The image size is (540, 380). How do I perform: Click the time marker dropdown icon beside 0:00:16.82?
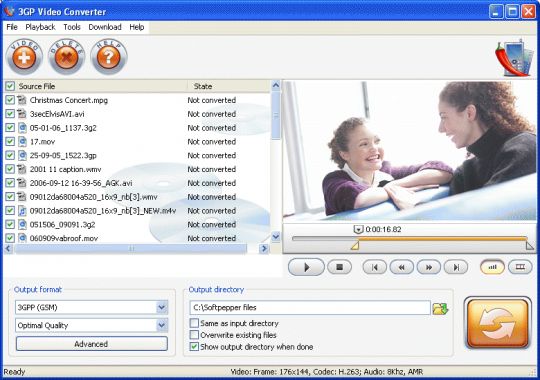(x=358, y=229)
